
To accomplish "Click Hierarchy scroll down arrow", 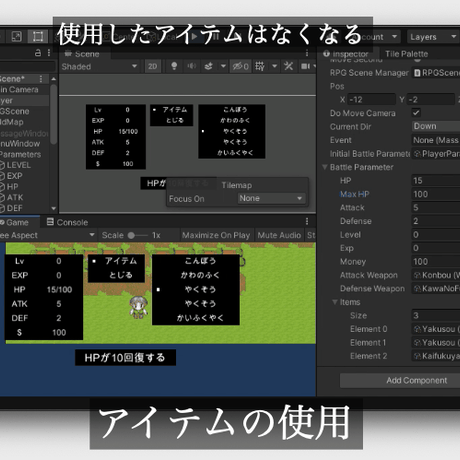I will tap(53, 209).
